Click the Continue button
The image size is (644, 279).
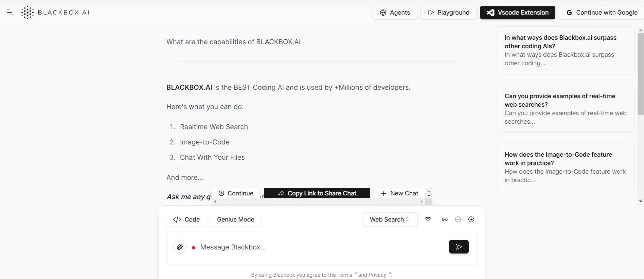236,193
